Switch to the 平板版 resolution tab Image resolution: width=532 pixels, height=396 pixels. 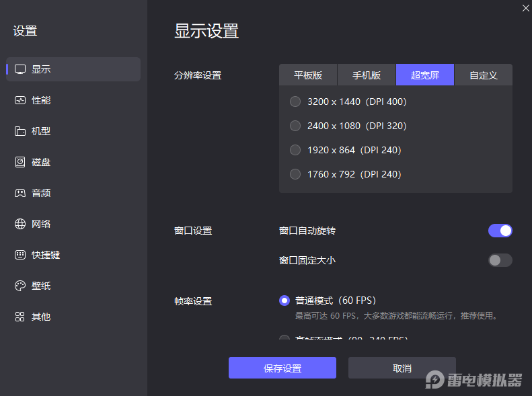click(308, 75)
